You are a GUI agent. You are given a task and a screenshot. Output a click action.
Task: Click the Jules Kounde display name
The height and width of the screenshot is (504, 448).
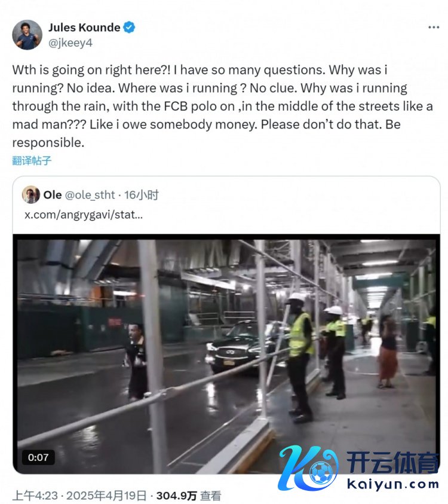click(84, 28)
